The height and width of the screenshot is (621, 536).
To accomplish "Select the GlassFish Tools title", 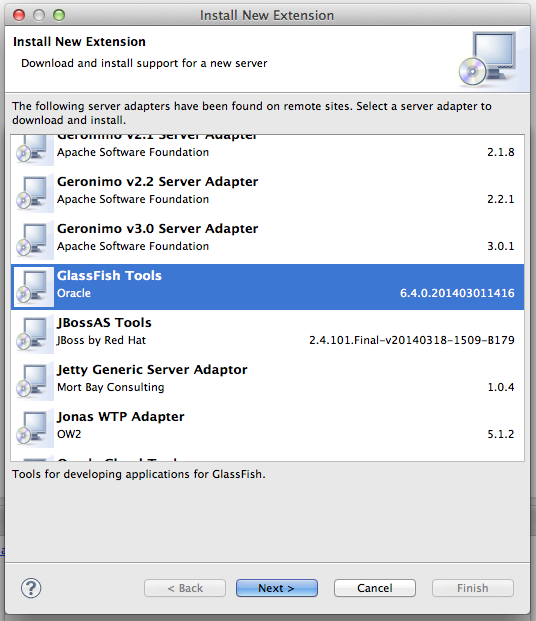I will click(109, 276).
